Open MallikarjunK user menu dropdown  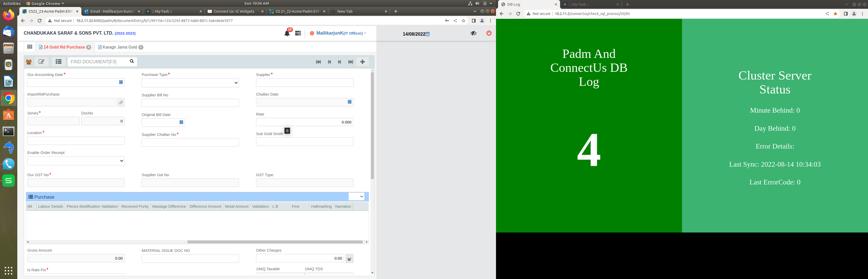coord(341,33)
